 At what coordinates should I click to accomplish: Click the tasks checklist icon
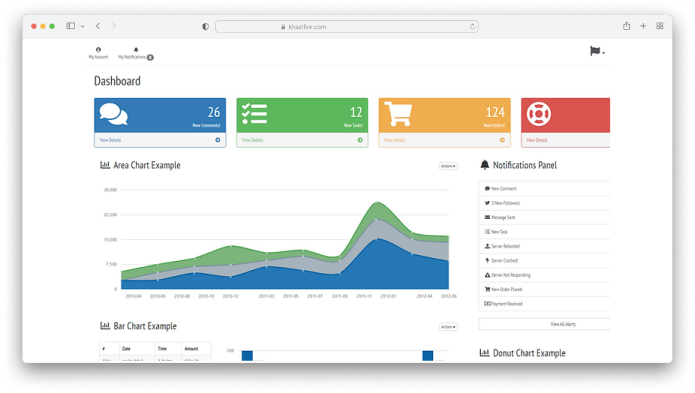(x=254, y=114)
